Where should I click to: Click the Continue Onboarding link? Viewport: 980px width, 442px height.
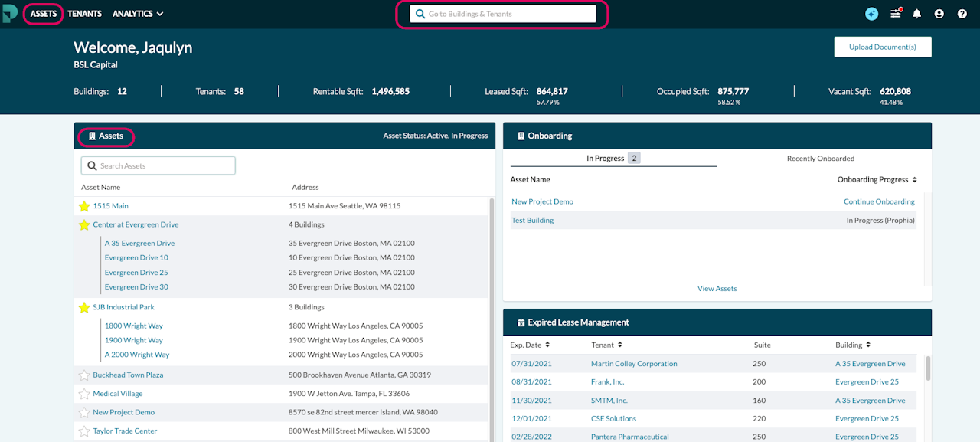click(879, 201)
